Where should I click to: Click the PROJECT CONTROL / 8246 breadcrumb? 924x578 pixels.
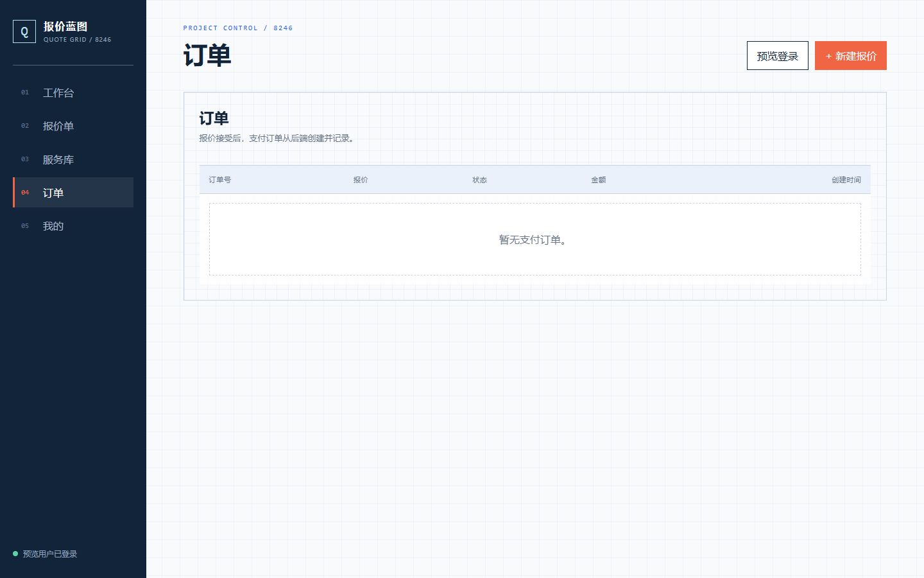click(238, 28)
